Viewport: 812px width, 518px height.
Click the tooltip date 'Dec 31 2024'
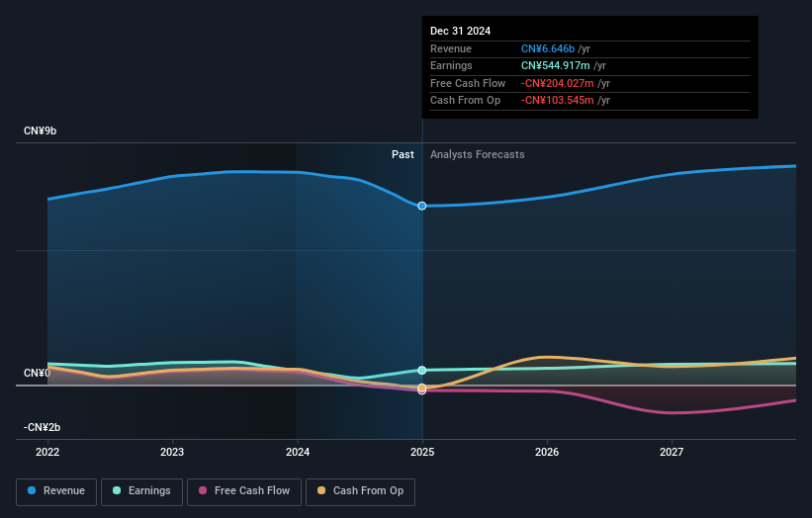460,31
